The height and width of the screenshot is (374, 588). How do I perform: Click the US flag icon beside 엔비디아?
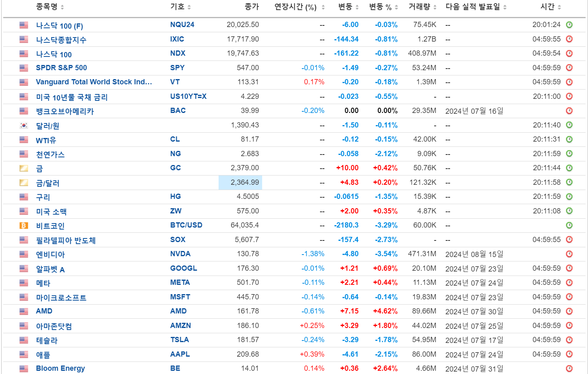(24, 254)
